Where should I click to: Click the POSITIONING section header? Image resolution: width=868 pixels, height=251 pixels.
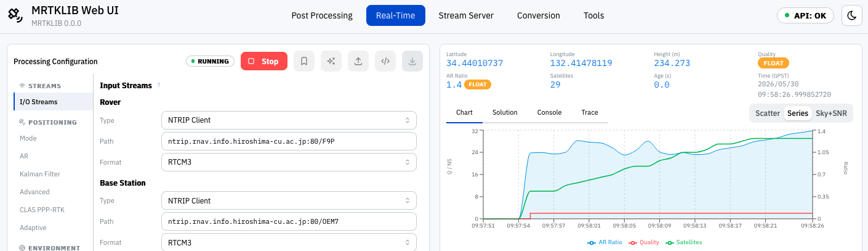coord(48,122)
